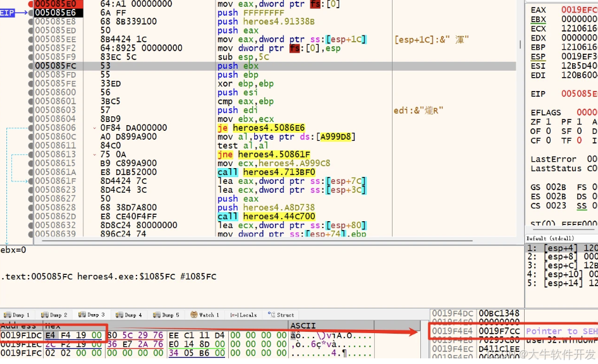Image resolution: width=598 pixels, height=364 pixels.
Task: Select stack value 0019F7CC
Action: point(499,331)
